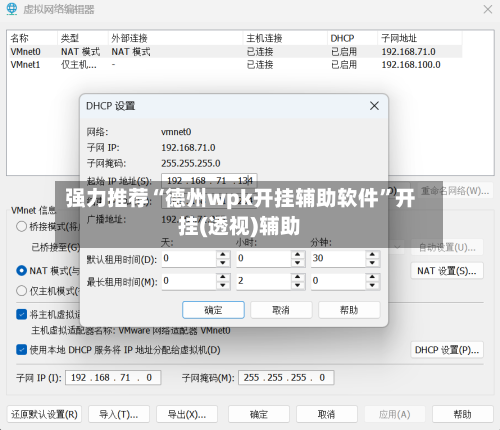The height and width of the screenshot is (430, 500).
Task: Click 还原默认设置(R) button
Action: click(x=44, y=414)
